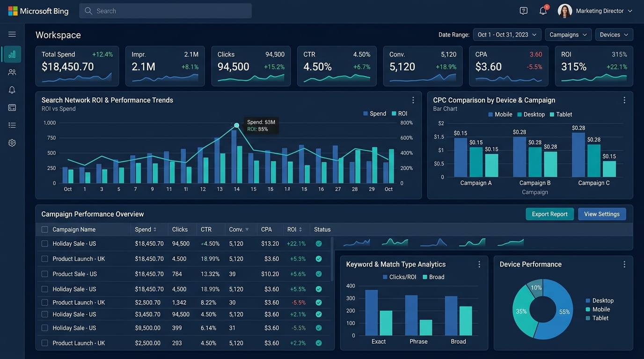Click status check icon in the $2,500.00 row
The width and height of the screenshot is (644, 359).
click(x=319, y=343)
